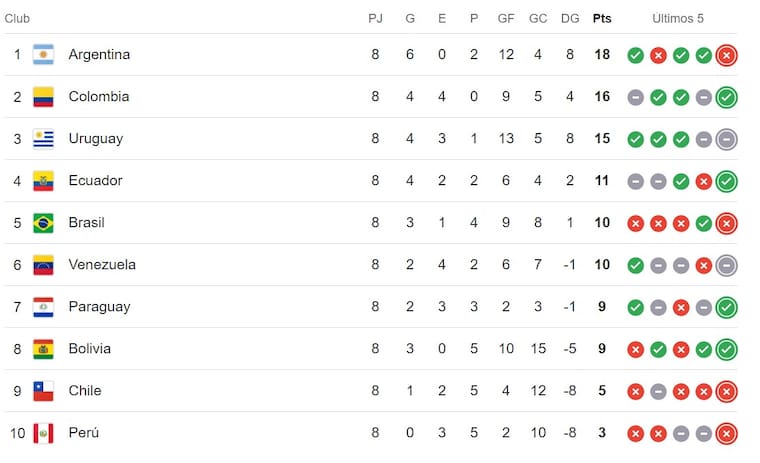Open the Paraguay team name link
This screenshot has width=760, height=463.
(99, 307)
